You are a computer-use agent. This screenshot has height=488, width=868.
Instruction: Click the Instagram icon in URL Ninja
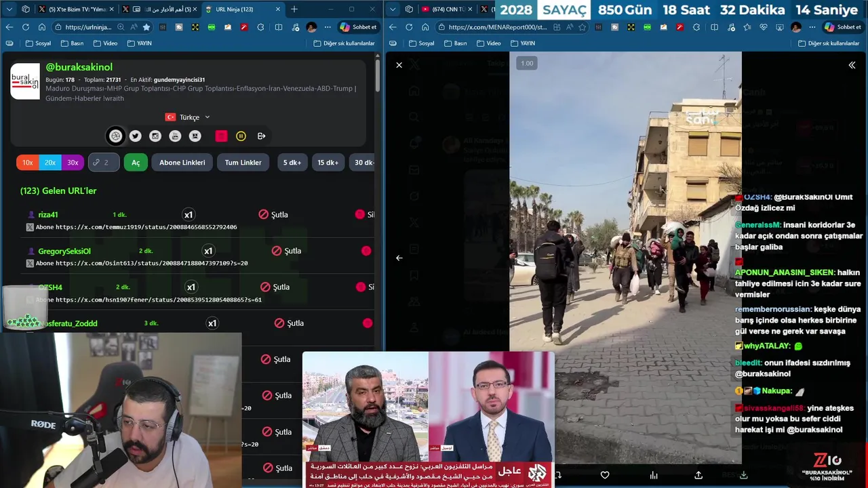coord(155,136)
